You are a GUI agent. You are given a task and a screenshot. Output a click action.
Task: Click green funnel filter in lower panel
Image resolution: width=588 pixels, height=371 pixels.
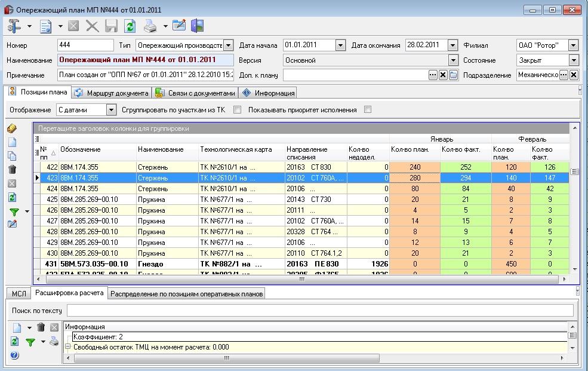click(30, 342)
